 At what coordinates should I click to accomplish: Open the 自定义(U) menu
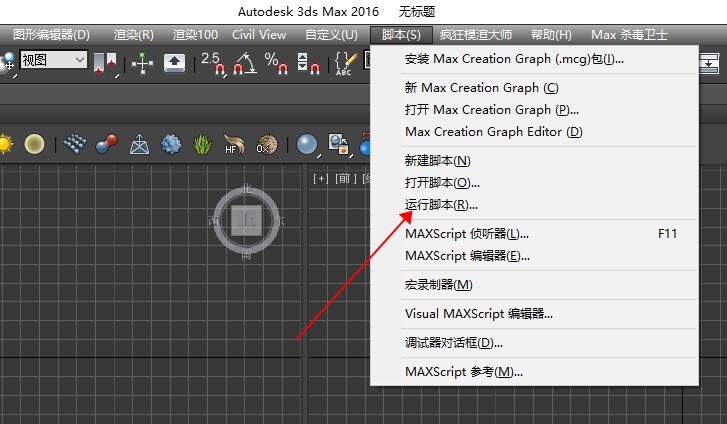tap(332, 35)
